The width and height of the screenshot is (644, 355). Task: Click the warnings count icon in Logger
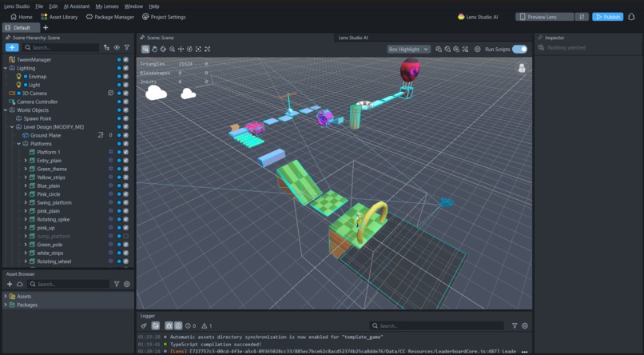(x=207, y=326)
